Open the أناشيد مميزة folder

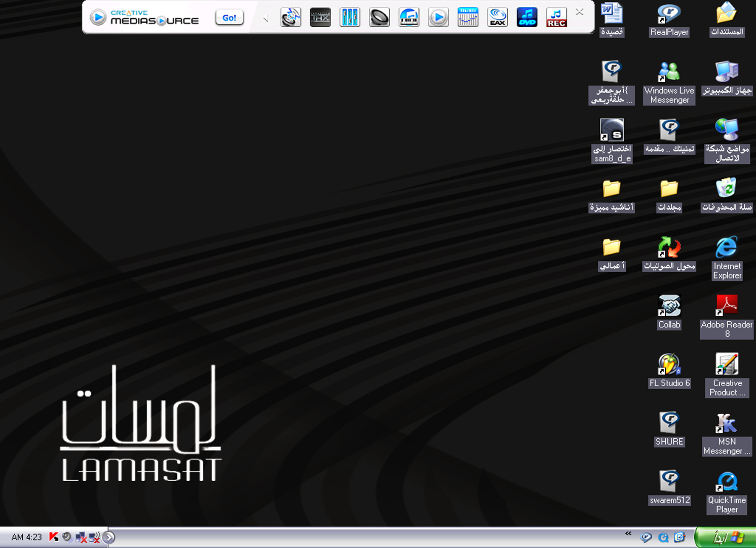click(612, 196)
